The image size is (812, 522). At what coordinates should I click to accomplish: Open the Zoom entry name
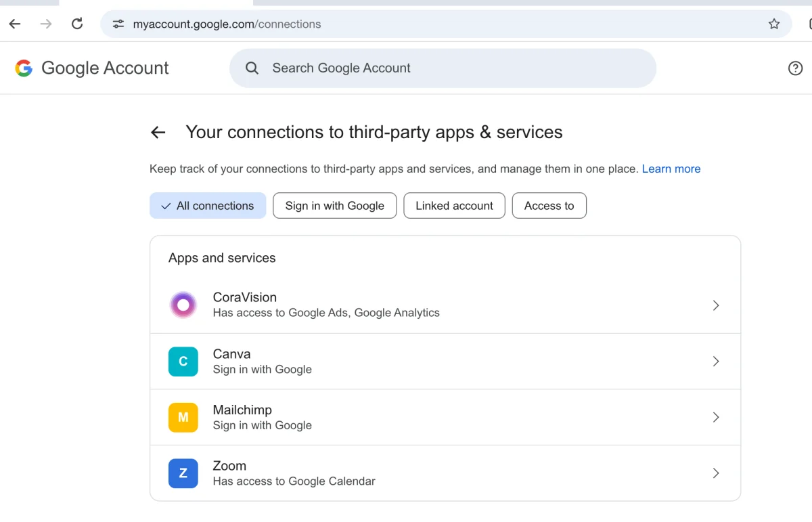pyautogui.click(x=229, y=466)
